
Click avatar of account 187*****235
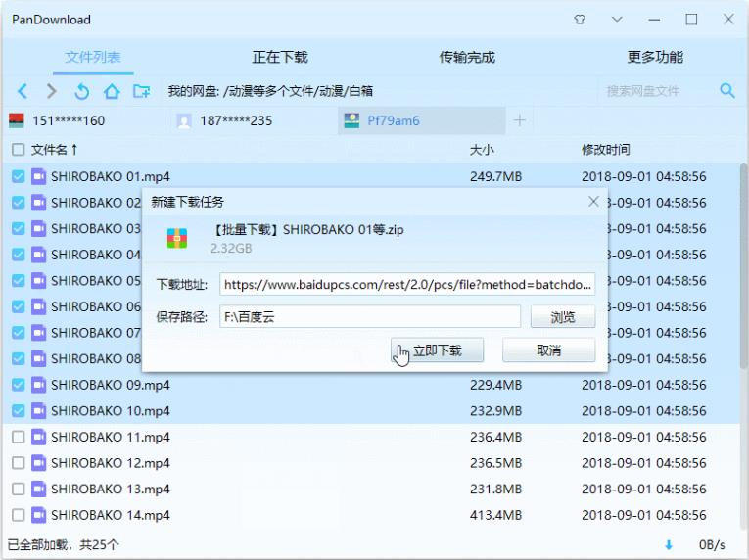(184, 120)
